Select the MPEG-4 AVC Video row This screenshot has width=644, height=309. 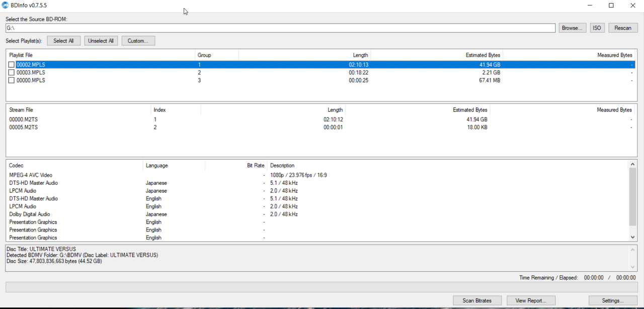pyautogui.click(x=318, y=175)
